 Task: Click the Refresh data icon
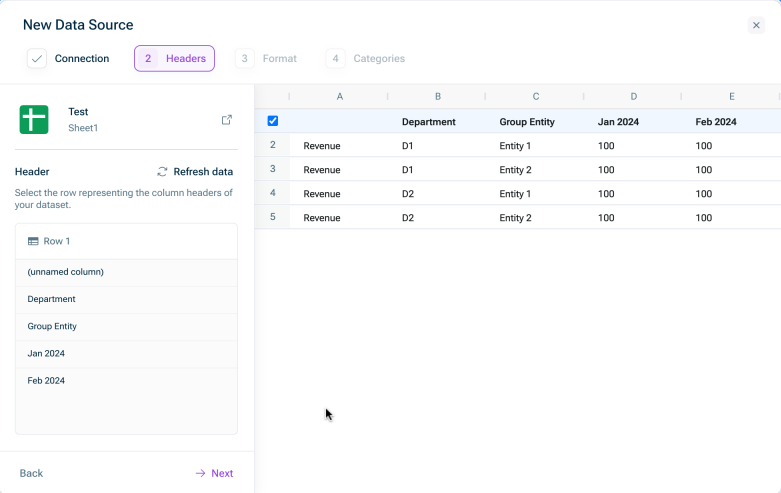coord(162,172)
